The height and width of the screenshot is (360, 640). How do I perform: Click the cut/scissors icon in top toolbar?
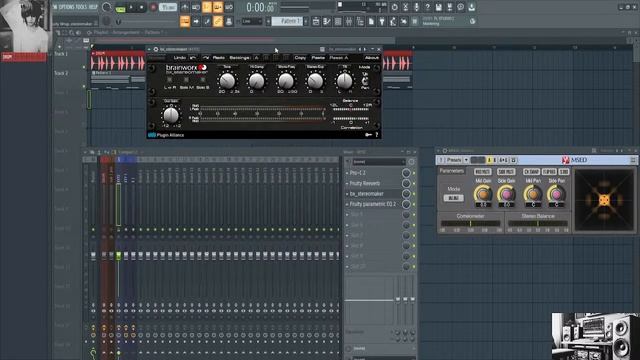[x=405, y=7]
